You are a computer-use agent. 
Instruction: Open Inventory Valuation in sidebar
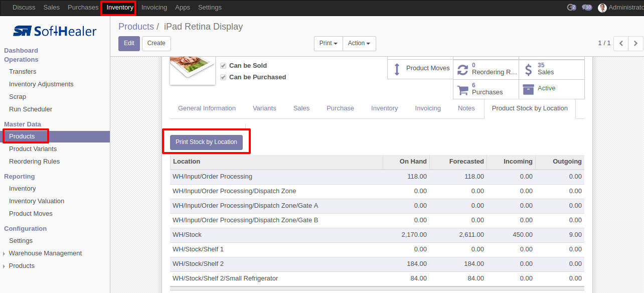point(37,201)
